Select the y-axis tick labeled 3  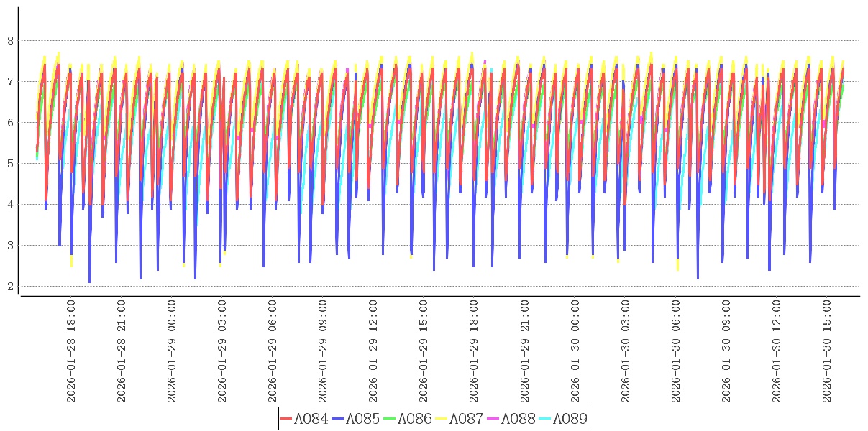pos(10,246)
